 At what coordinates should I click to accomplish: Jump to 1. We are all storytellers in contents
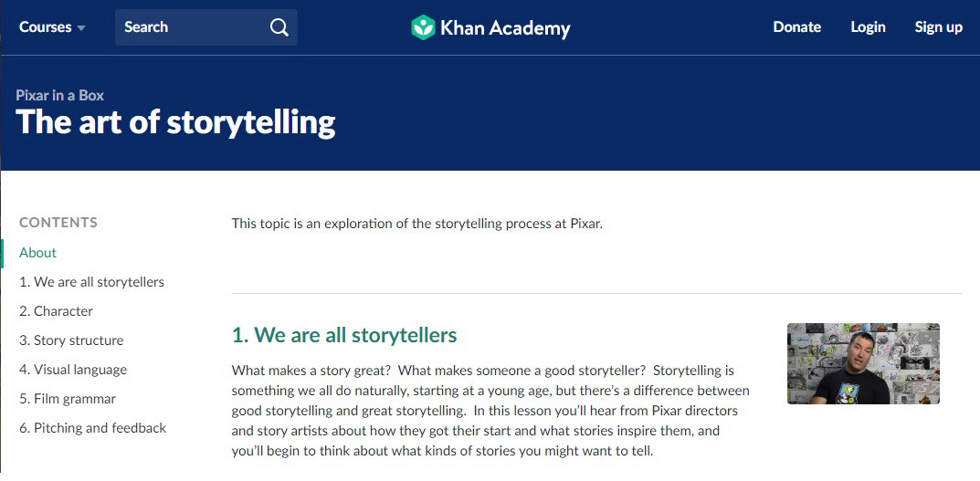[92, 282]
